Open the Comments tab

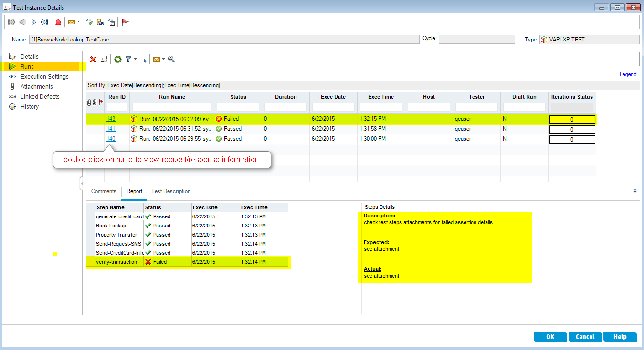click(104, 191)
